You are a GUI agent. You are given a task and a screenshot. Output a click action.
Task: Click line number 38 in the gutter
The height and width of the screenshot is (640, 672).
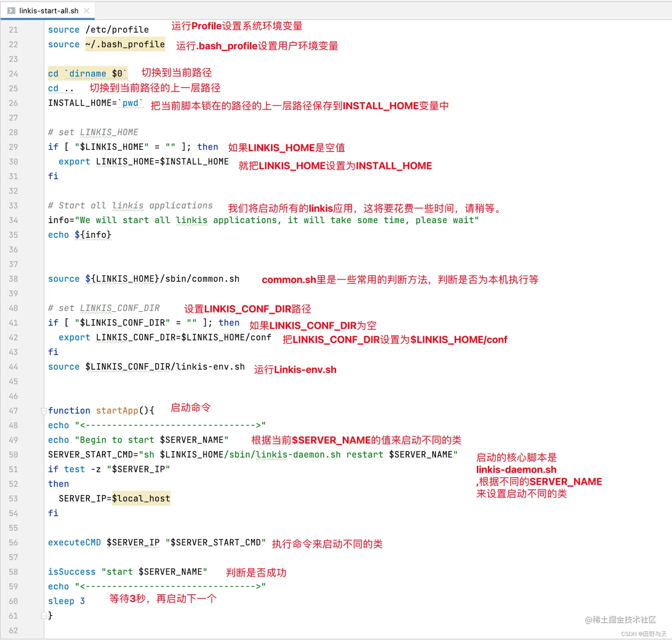[13, 279]
